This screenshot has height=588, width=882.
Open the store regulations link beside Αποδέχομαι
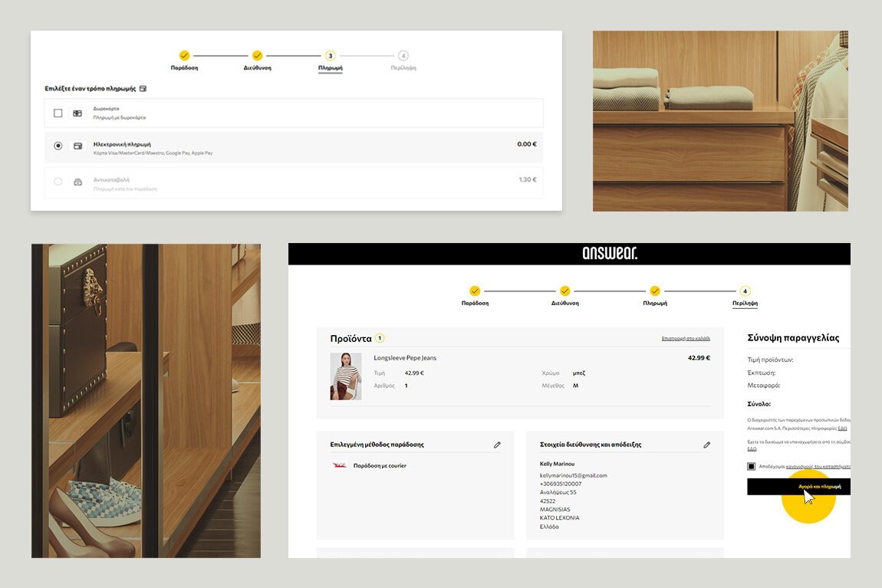pyautogui.click(x=818, y=466)
